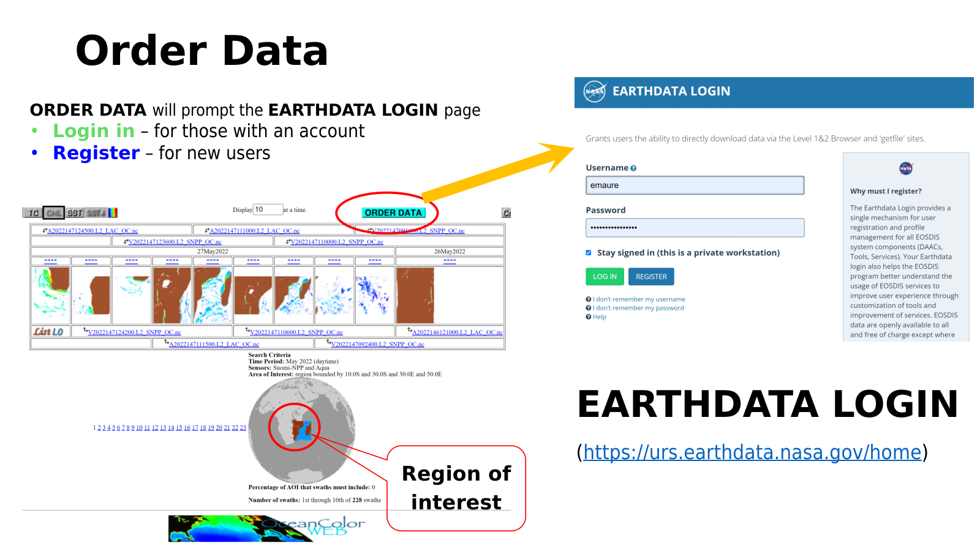This screenshot has height=551, width=980.
Task: Go to results page 2
Action: click(99, 427)
